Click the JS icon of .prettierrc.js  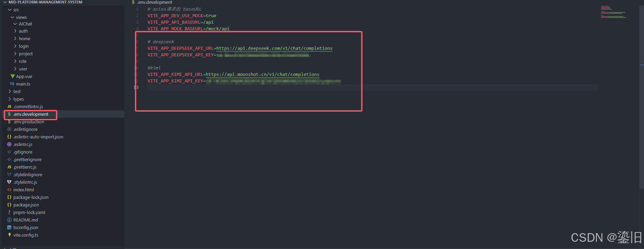click(x=9, y=167)
